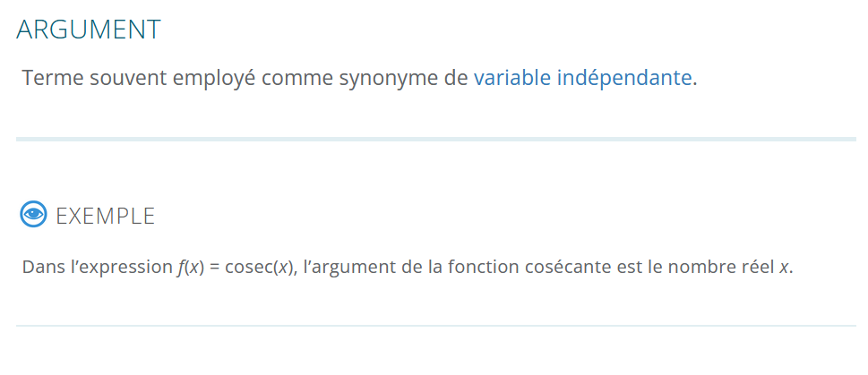
Task: Open the 'variable indépendante' link
Action: pos(582,78)
